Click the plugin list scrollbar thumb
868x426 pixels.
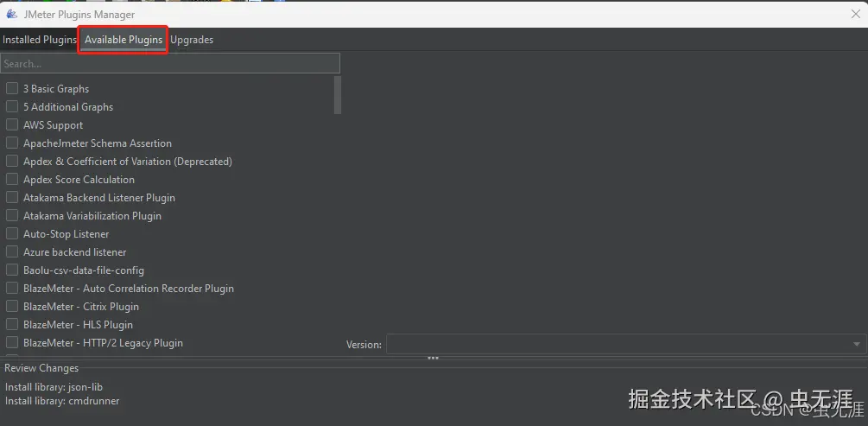338,95
